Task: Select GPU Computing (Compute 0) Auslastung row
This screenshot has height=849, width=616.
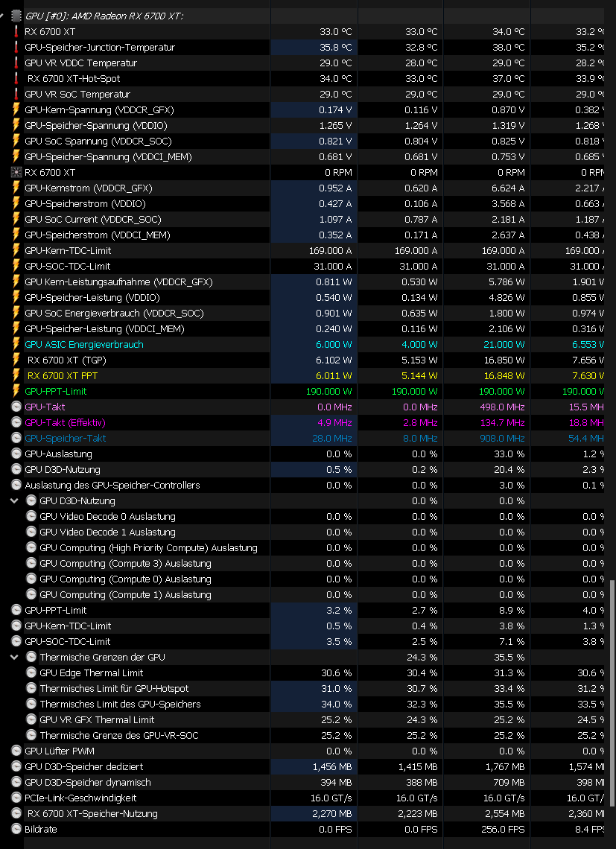Action: click(125, 579)
